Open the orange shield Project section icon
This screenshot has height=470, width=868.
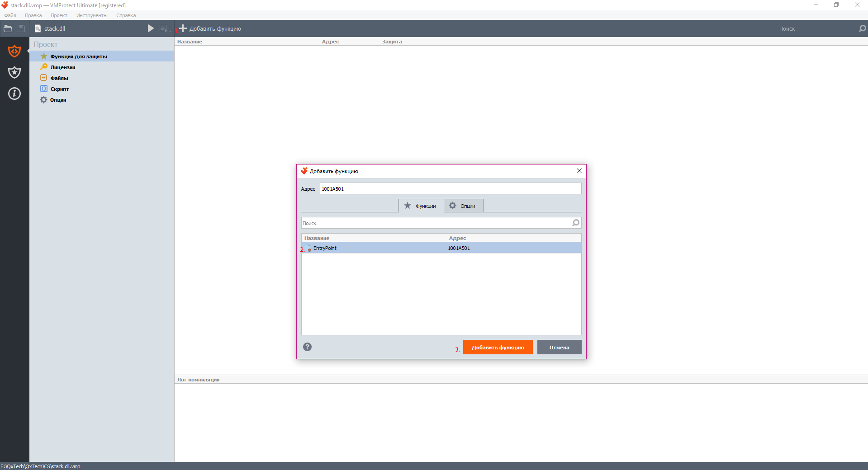(x=14, y=51)
